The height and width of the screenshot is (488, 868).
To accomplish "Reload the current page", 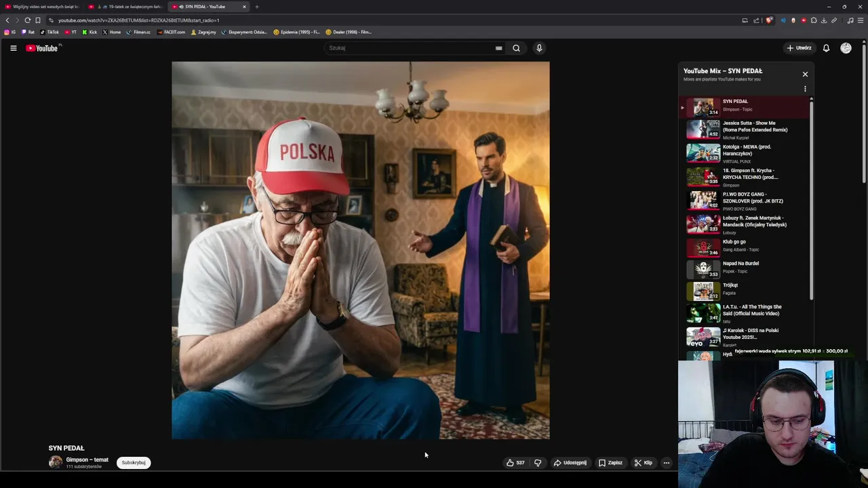I will click(27, 20).
